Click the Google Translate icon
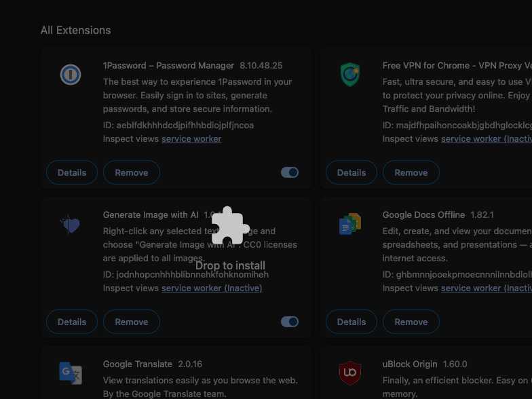This screenshot has width=532, height=399. 71,373
